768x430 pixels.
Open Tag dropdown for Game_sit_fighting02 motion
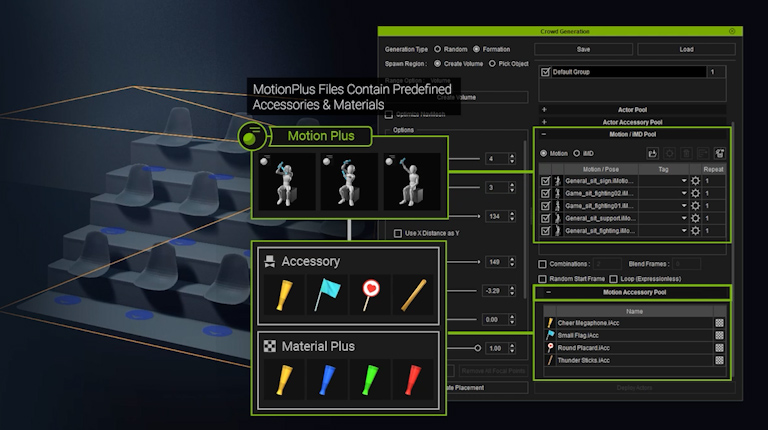click(684, 194)
